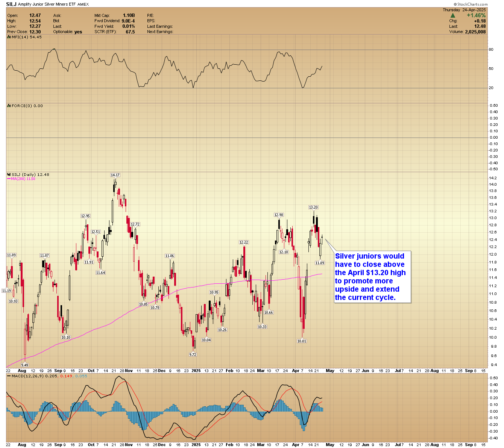504x448 pixels.
Task: Click the AMEX exchange label
Action: 83,5
